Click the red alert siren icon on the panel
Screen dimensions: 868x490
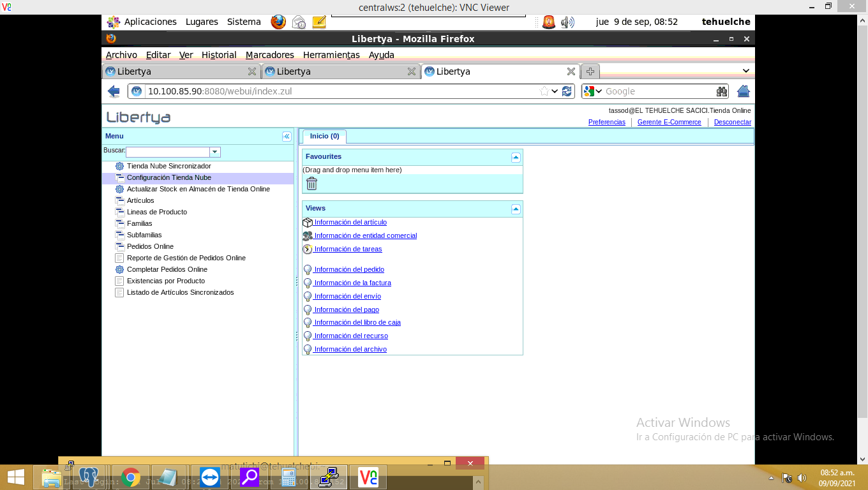549,22
